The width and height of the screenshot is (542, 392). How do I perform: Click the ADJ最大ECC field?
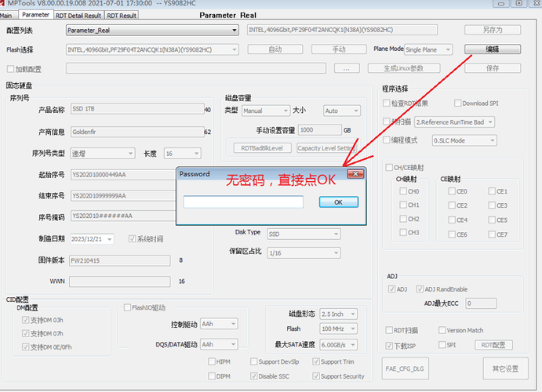481,303
